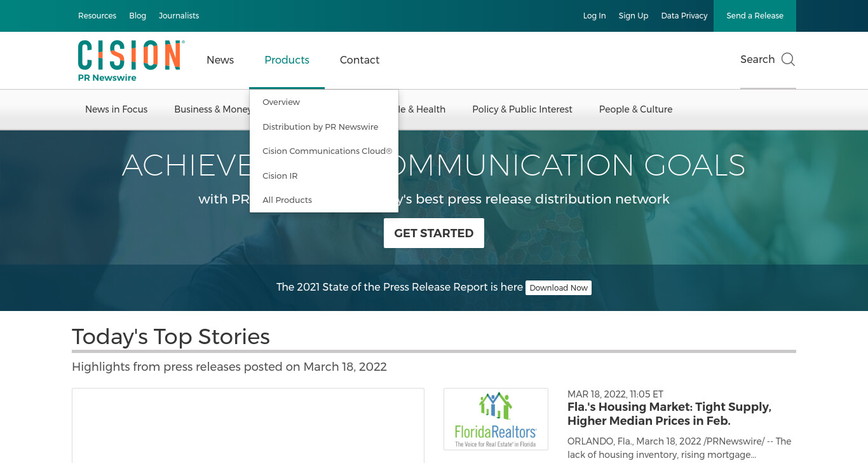The height and width of the screenshot is (463, 868).
Task: Open the Blog link
Action: (137, 16)
